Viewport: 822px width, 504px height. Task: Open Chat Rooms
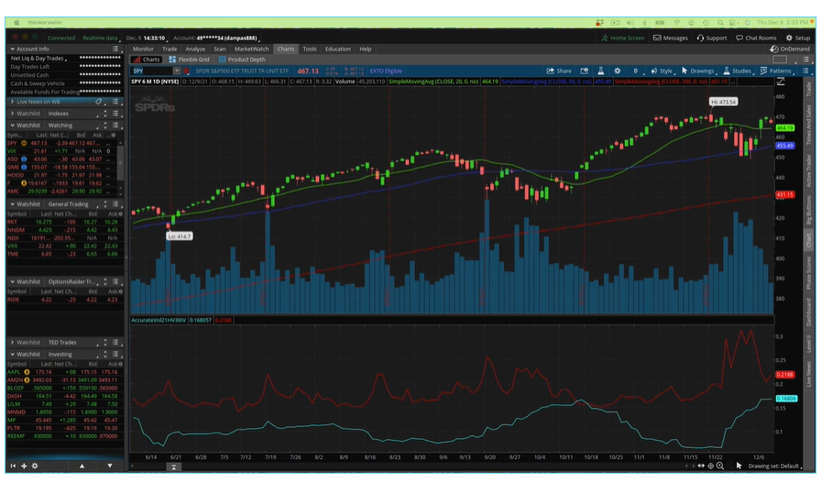coord(756,38)
